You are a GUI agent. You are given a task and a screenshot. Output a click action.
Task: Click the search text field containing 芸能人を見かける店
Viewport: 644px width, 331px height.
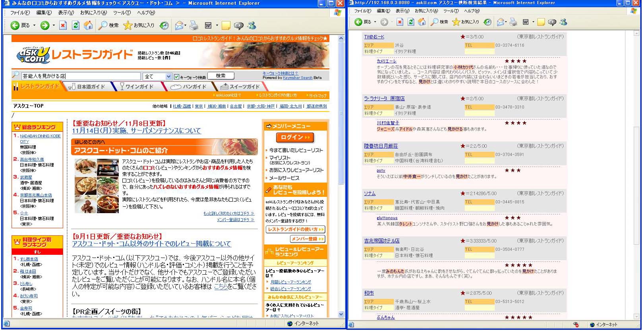coord(81,76)
